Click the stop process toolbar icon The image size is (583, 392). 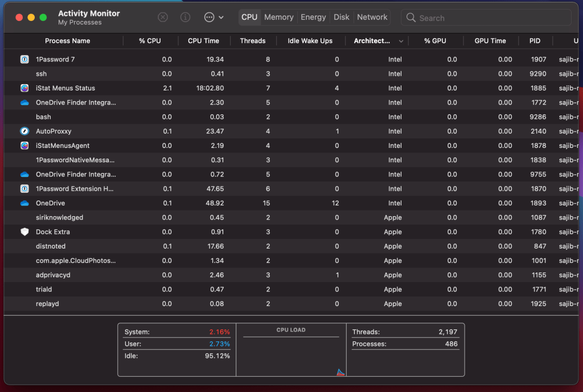click(x=163, y=17)
